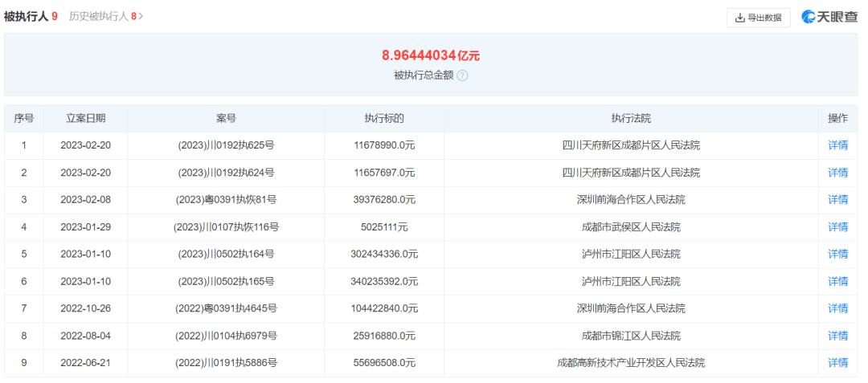Viewport: 868px width, 383px height.
Task: Click court 成都市武侯区人民法院
Action: pos(631,226)
